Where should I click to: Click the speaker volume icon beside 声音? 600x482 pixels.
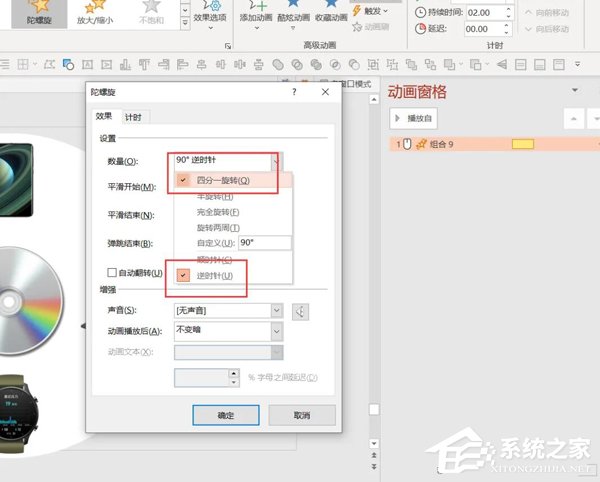click(x=302, y=312)
